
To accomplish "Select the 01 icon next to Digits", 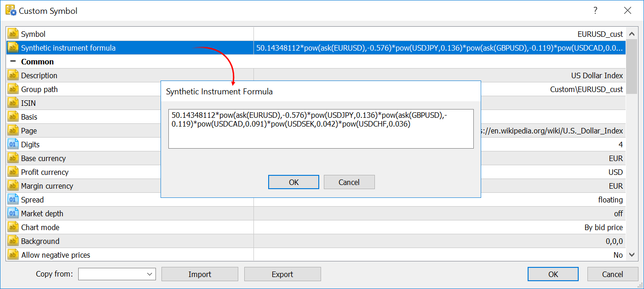I will coord(12,144).
